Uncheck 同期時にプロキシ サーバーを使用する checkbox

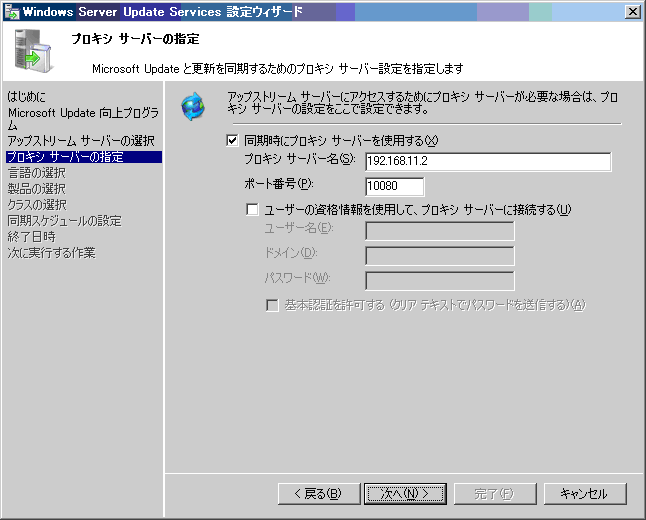[x=232, y=141]
